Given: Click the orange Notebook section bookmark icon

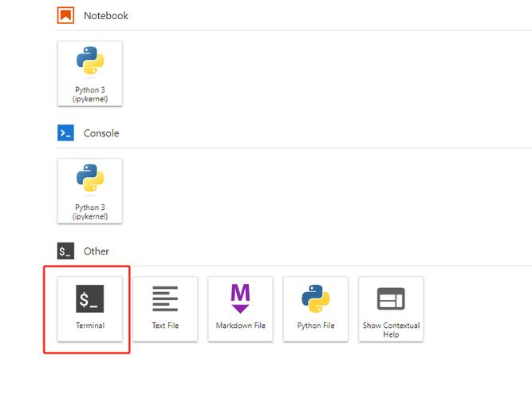Looking at the screenshot, I should click(x=65, y=15).
